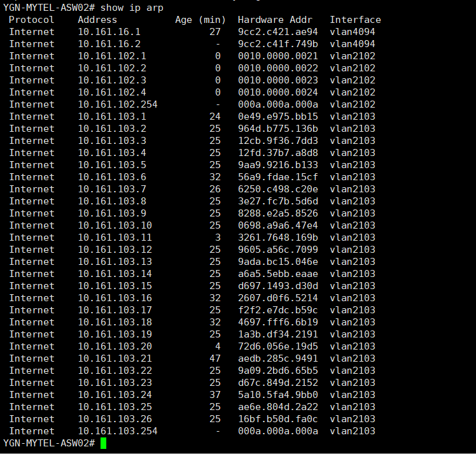
Task: Click the 'Interface' column header
Action: 355,20
